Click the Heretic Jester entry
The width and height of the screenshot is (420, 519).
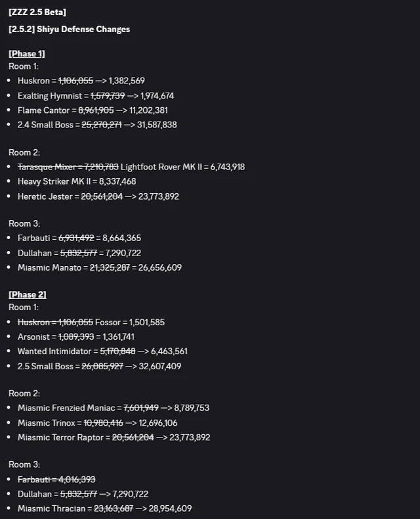pos(98,196)
